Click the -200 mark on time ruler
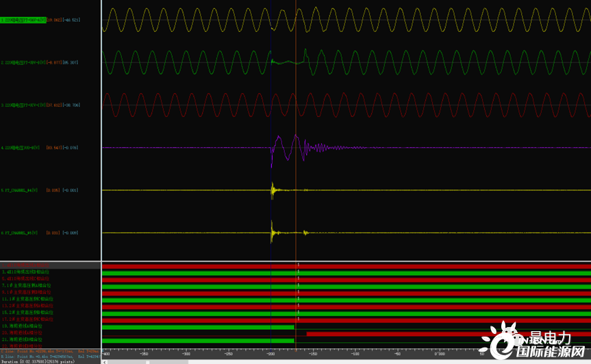591x364 pixels. point(271,354)
